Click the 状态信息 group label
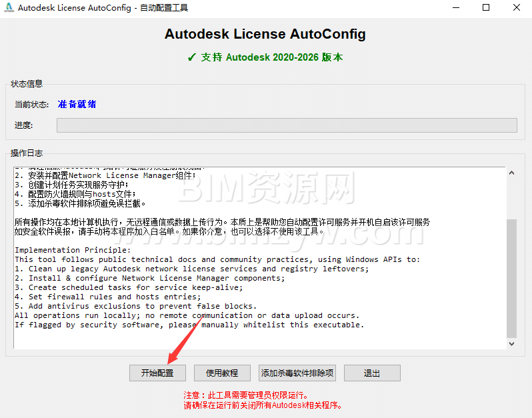Viewport: 532px width, 418px height. click(27, 84)
